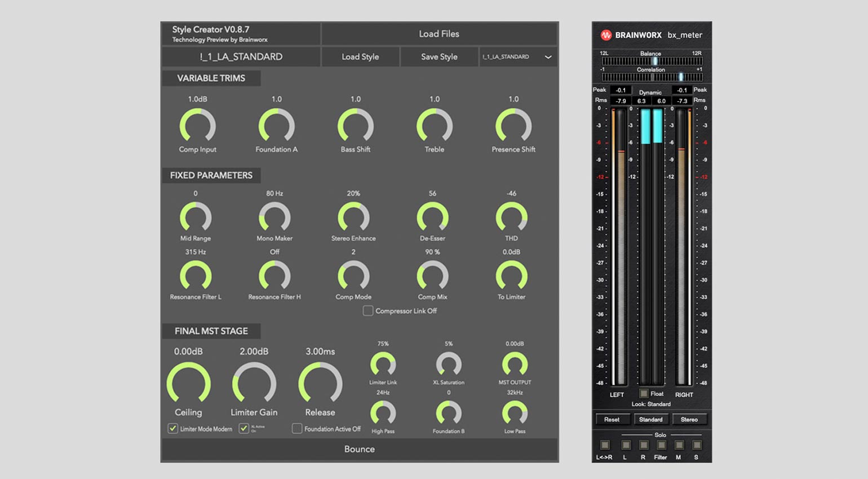Uncheck Limiter Mode Modern checkbox
Image resolution: width=868 pixels, height=479 pixels.
[x=173, y=428]
